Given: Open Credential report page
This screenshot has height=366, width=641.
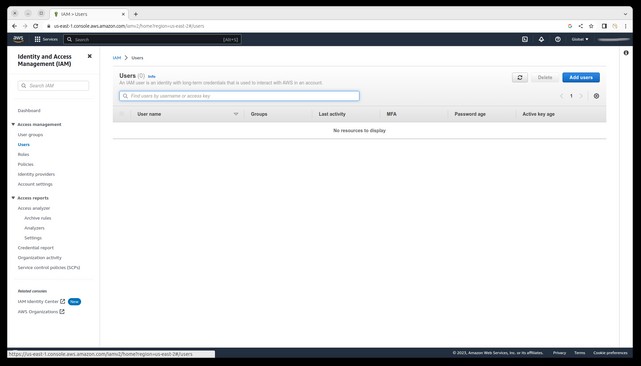Looking at the screenshot, I should click(x=36, y=248).
